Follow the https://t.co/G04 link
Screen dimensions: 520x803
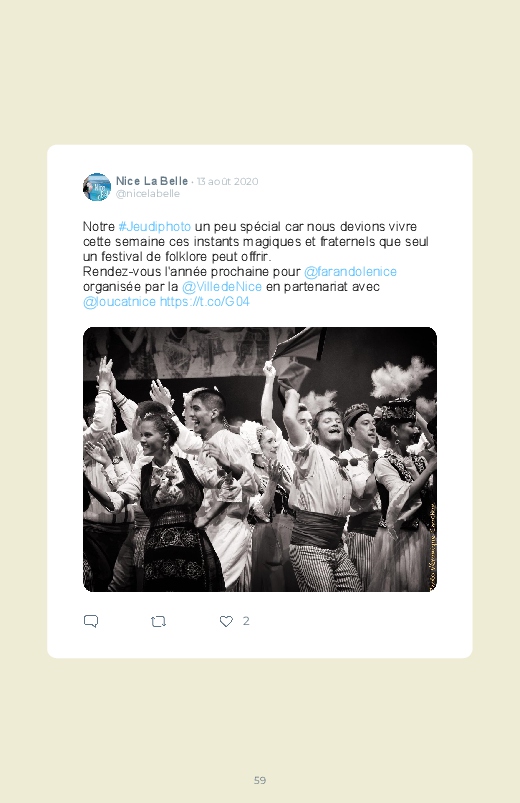pos(204,302)
